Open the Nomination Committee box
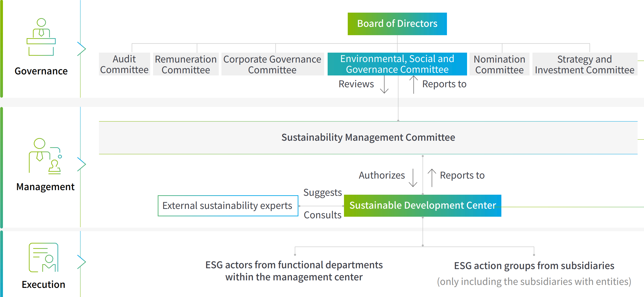644x297 pixels. pyautogui.click(x=499, y=64)
